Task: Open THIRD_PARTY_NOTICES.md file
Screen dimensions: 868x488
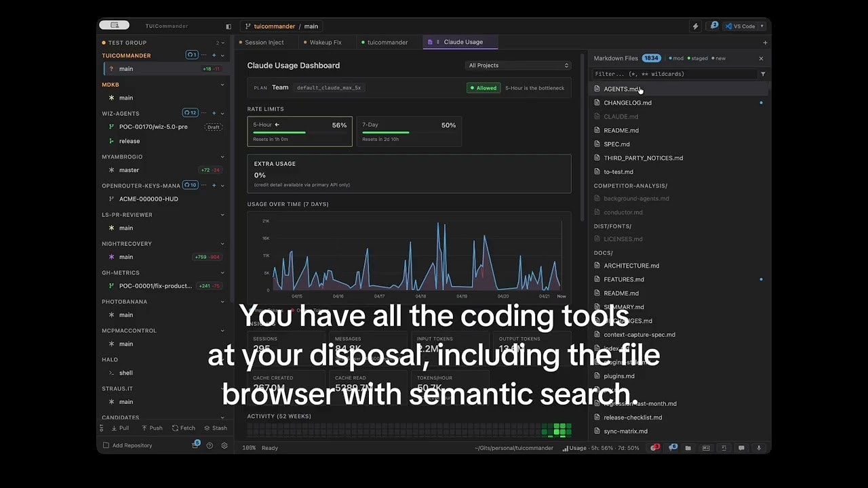Action: (x=678, y=158)
